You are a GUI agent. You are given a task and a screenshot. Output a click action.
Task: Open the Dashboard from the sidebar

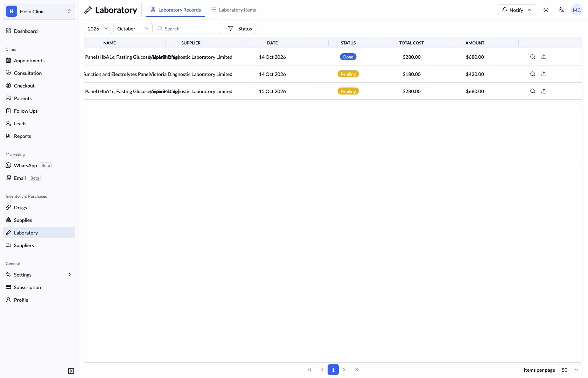point(39,31)
